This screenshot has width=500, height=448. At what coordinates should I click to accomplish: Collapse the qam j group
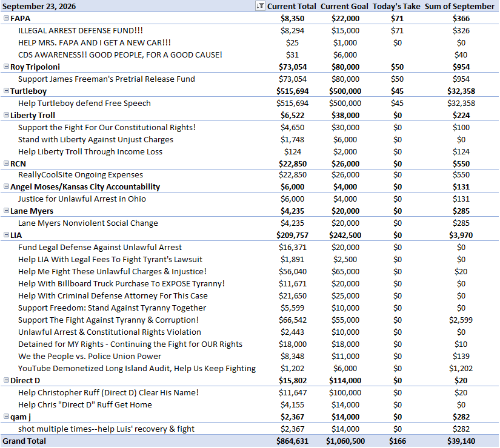click(6, 417)
